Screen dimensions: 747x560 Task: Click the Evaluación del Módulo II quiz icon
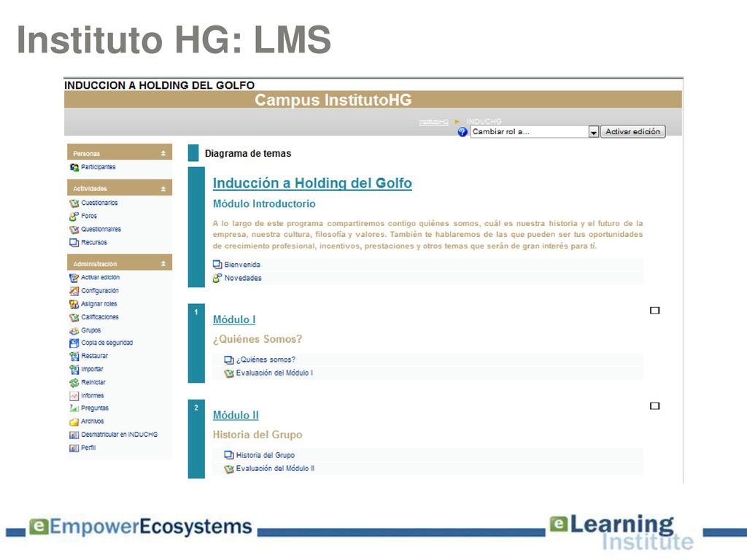point(228,469)
